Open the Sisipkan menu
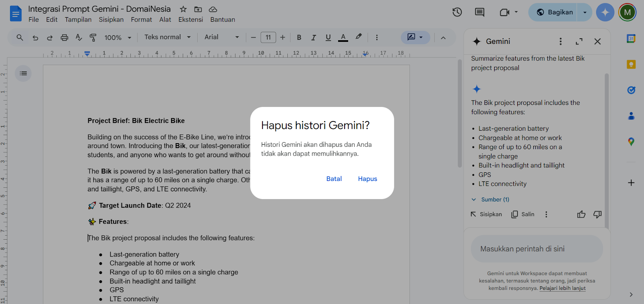The height and width of the screenshot is (304, 644). 111,19
